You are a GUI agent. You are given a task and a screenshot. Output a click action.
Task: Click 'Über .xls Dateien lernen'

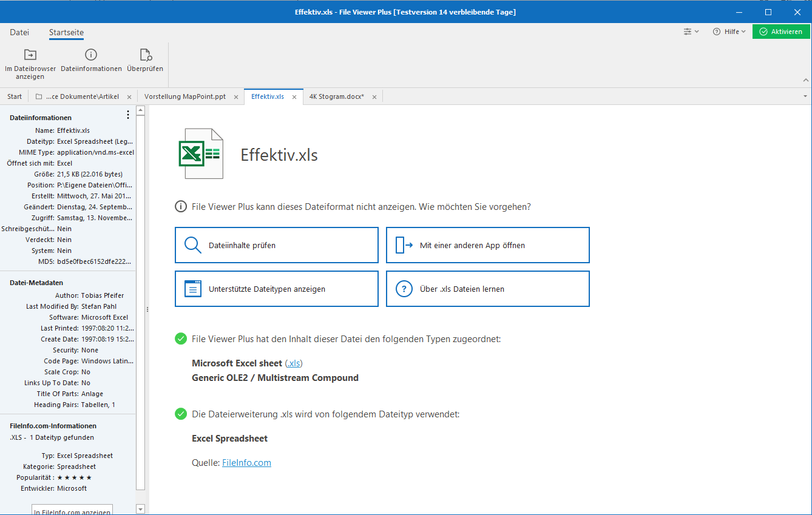click(487, 289)
